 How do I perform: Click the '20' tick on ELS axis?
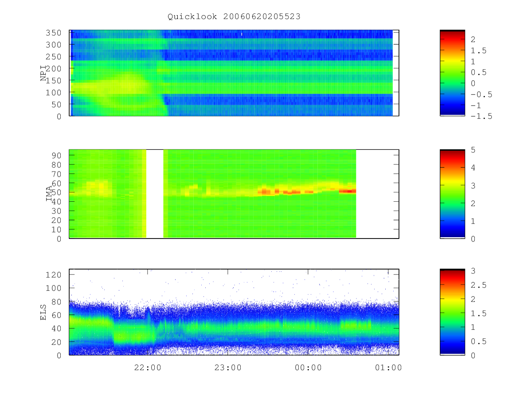(x=57, y=342)
